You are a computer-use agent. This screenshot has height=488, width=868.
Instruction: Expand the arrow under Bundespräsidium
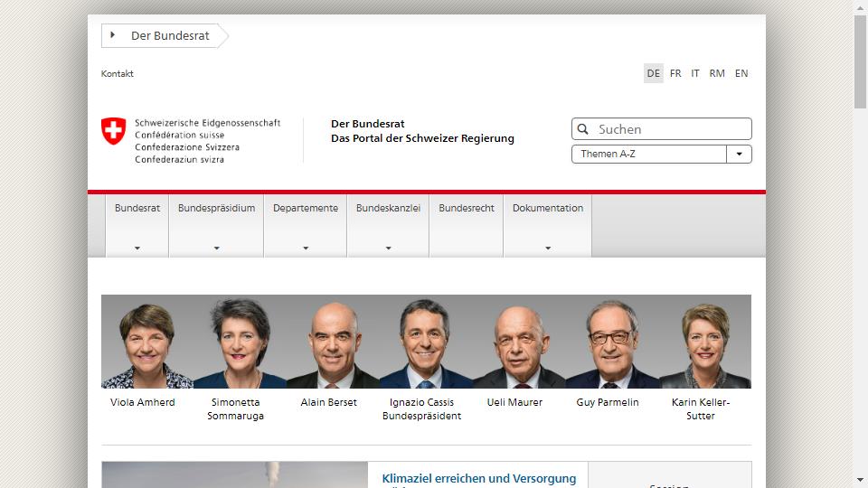pyautogui.click(x=216, y=248)
